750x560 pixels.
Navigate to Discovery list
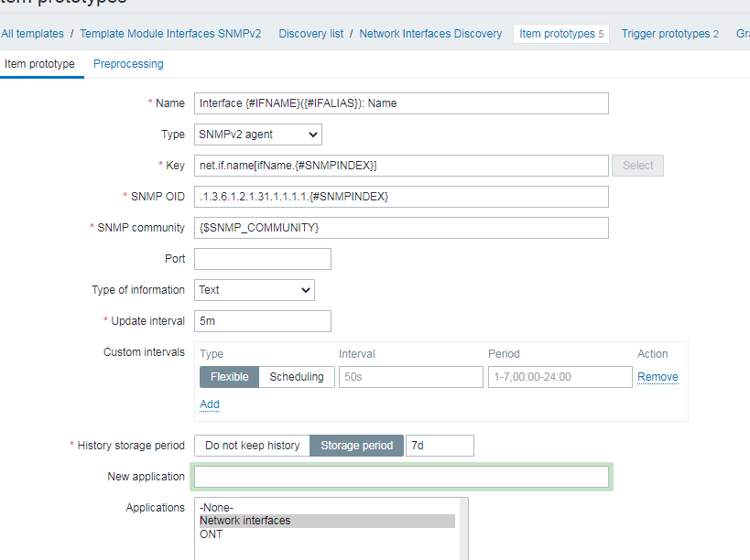pyautogui.click(x=311, y=34)
